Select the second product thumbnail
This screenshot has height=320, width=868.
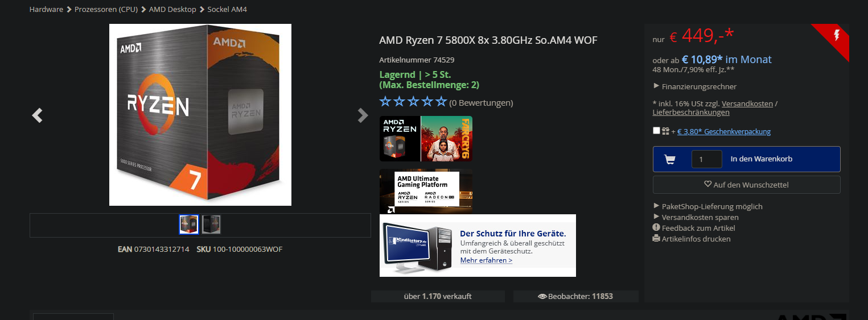pos(211,225)
